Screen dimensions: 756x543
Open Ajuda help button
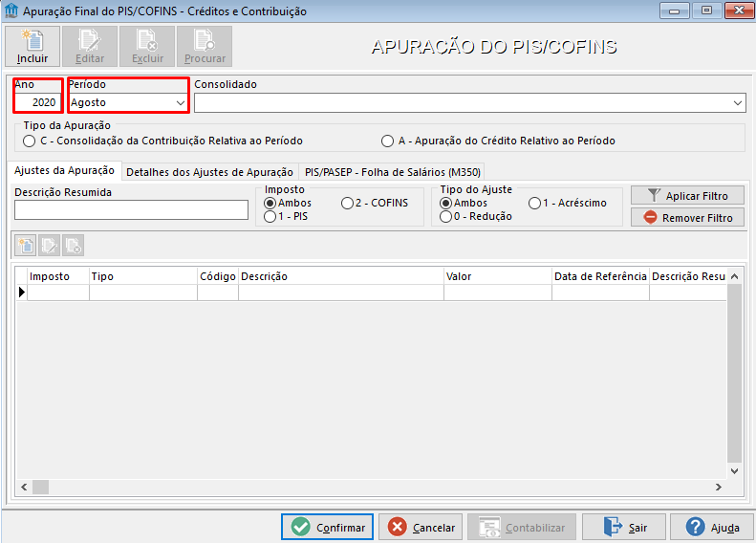712,527
